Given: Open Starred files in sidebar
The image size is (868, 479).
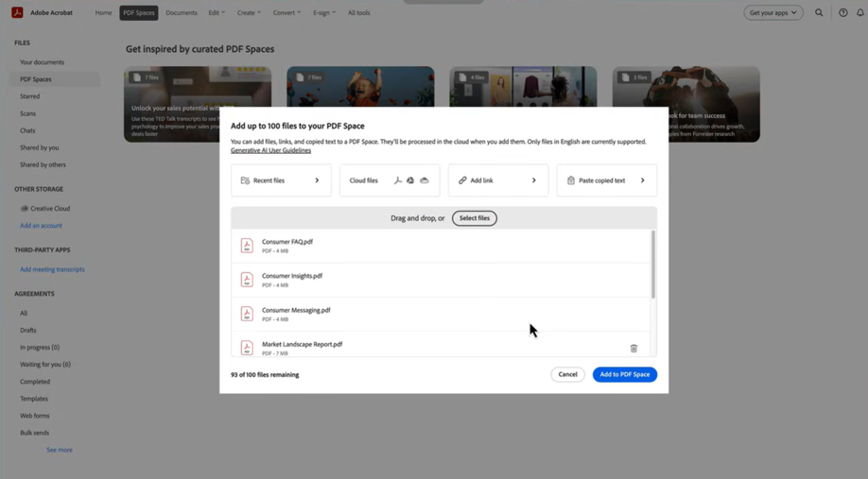Looking at the screenshot, I should tap(30, 96).
